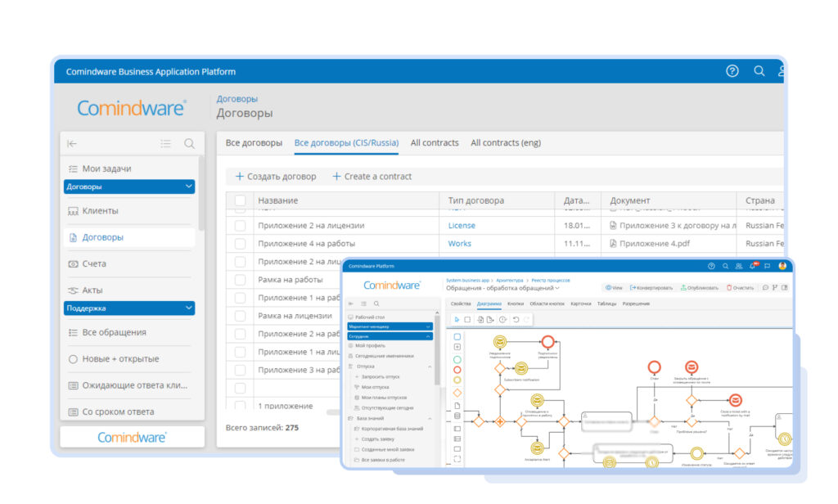Click the Страна column header
This screenshot has width=838, height=504.
coord(760,200)
